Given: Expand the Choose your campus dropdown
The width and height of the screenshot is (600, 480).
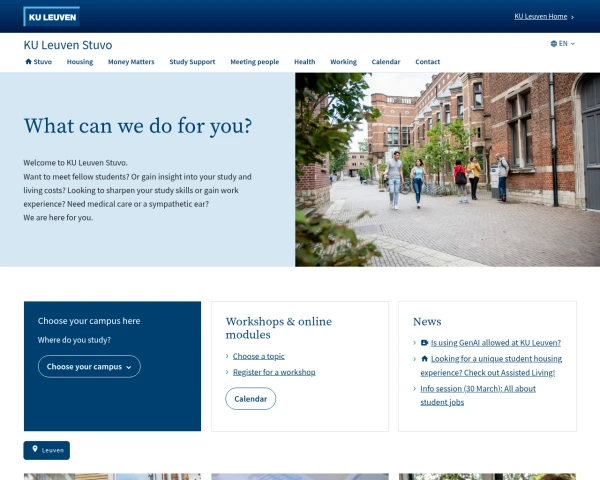Looking at the screenshot, I should 89,367.
